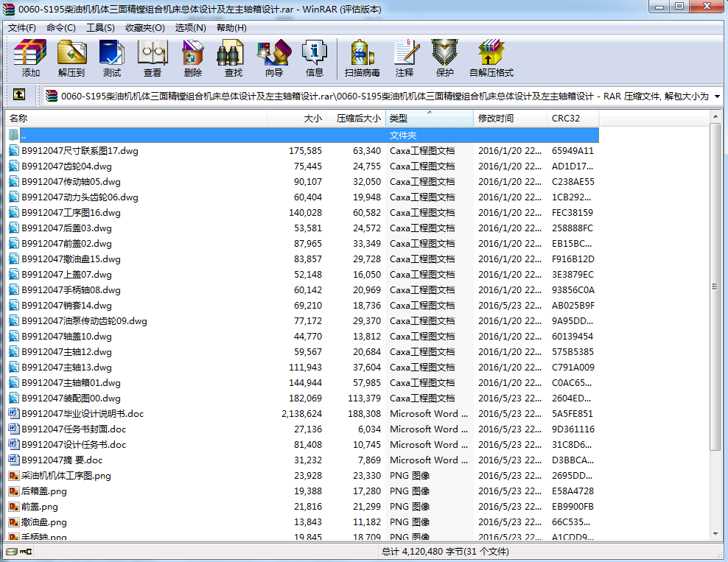Open the 帮助(H) menu

(x=231, y=28)
